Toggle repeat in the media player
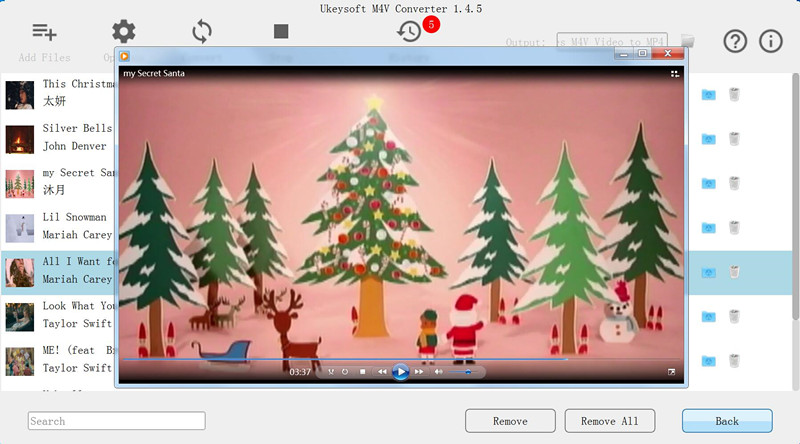 click(x=345, y=372)
